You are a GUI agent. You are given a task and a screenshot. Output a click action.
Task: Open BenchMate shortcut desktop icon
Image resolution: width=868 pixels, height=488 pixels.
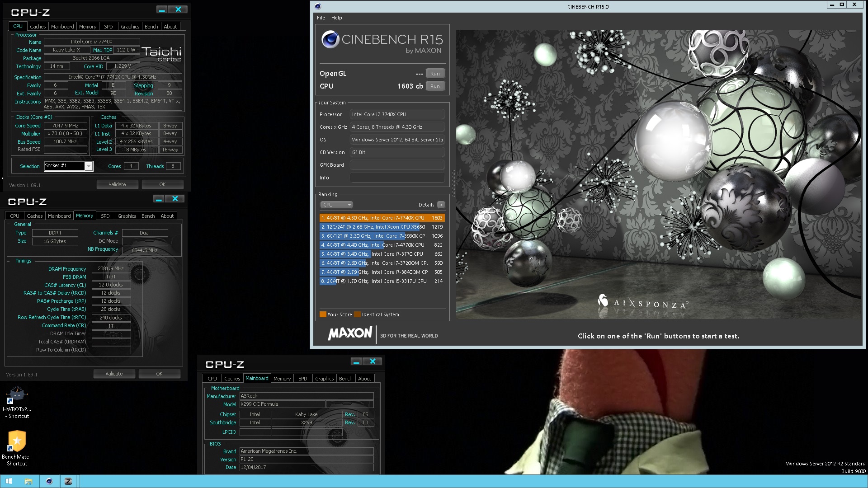click(17, 448)
